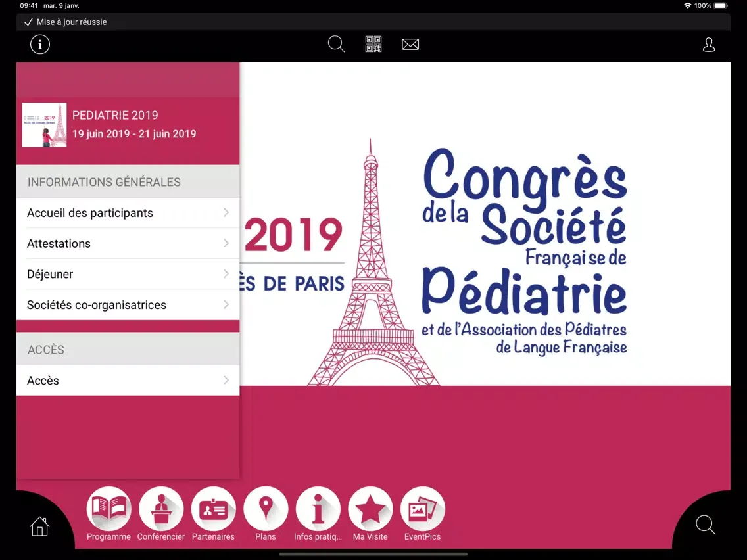This screenshot has width=747, height=560.
Task: Select the Attestations menu entry
Action: click(128, 243)
